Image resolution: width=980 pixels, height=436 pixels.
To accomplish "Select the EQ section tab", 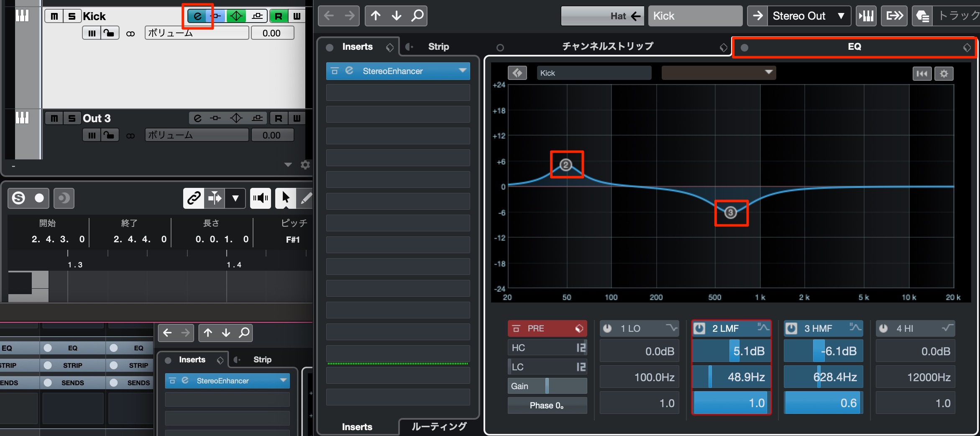I will 854,46.
